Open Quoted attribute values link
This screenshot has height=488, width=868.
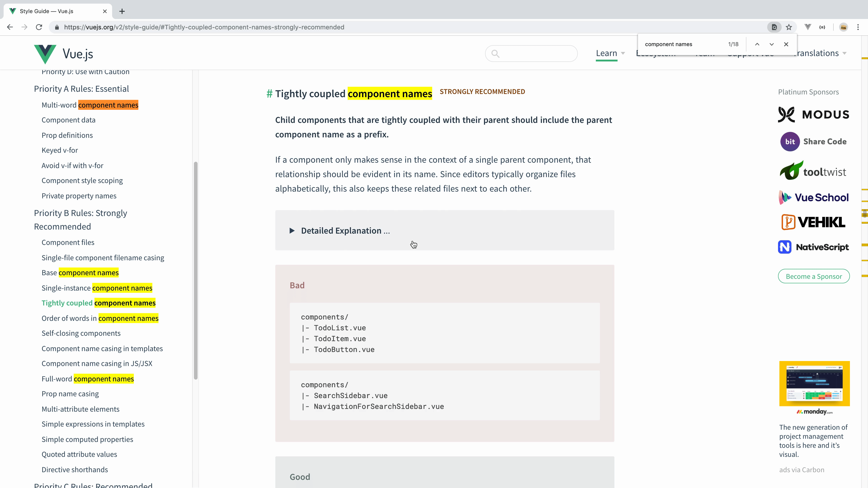tap(79, 455)
